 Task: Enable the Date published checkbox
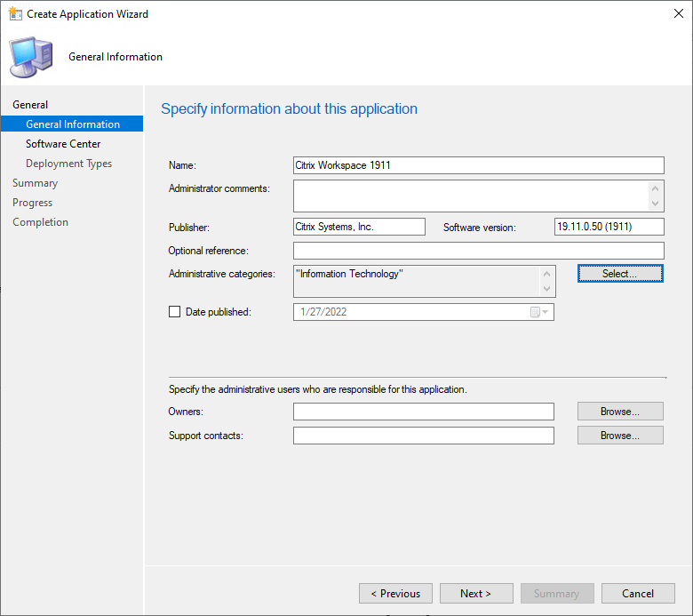tap(174, 312)
